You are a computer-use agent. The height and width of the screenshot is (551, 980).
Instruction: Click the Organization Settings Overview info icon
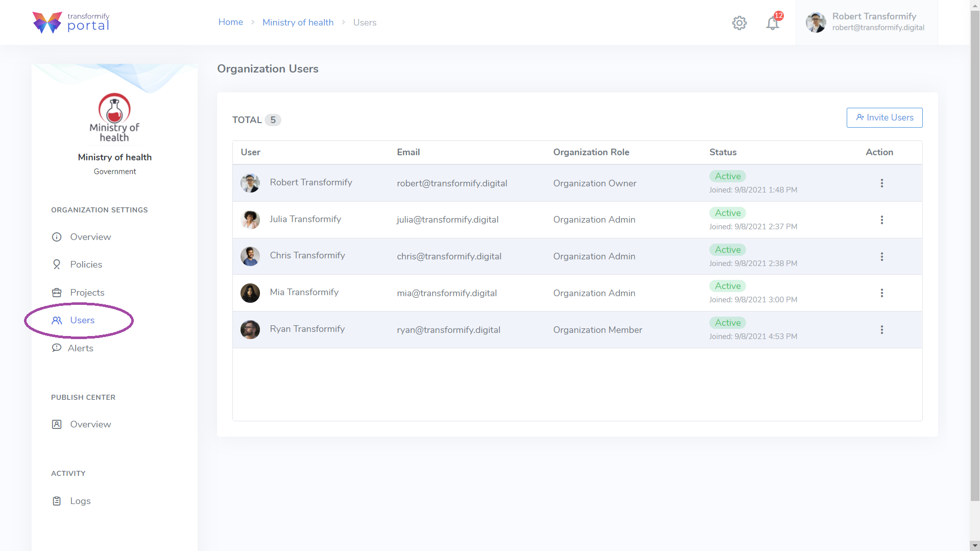tap(57, 237)
